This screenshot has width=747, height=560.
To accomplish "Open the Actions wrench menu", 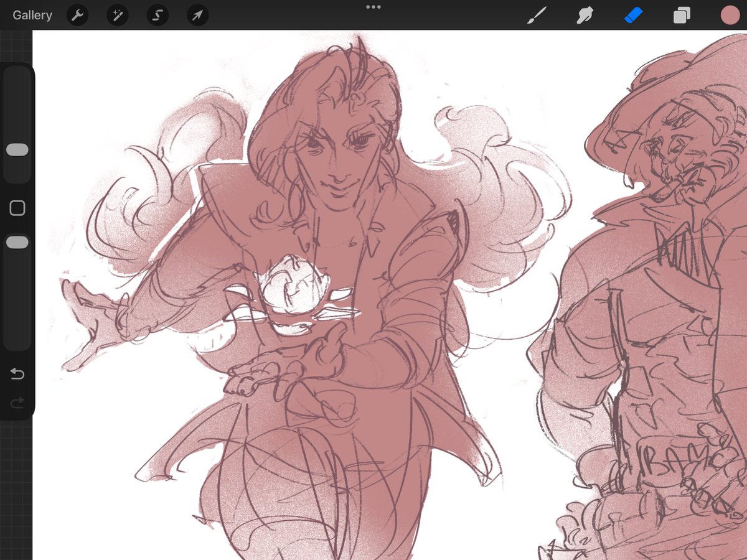I will [77, 16].
